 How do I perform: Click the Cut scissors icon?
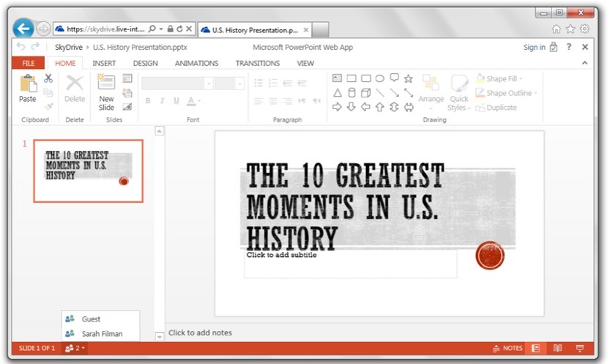(48, 78)
